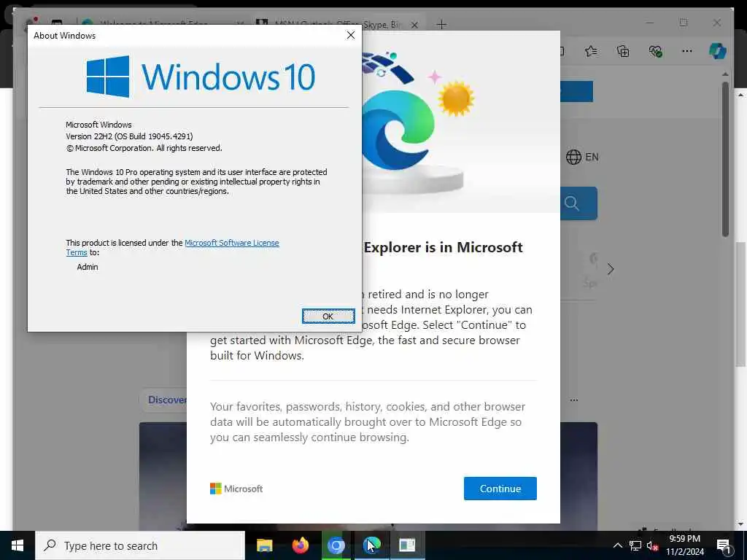Click OK in the About Windows dialog
Image resolution: width=747 pixels, height=560 pixels.
pos(328,316)
